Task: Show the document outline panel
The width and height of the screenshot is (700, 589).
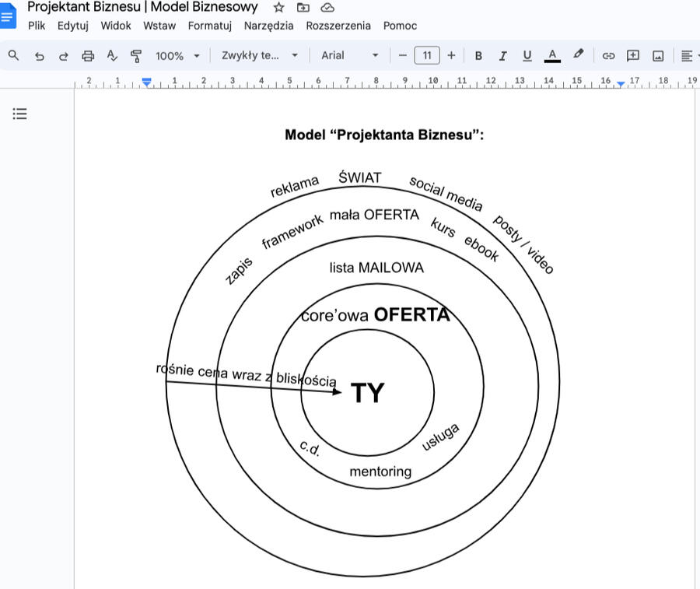Action: pyautogui.click(x=20, y=114)
